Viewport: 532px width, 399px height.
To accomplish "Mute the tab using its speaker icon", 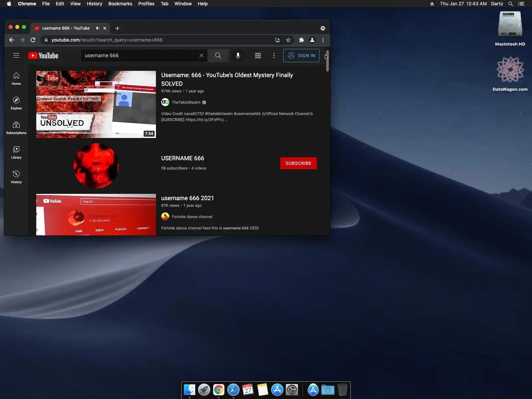I will pos(97,28).
